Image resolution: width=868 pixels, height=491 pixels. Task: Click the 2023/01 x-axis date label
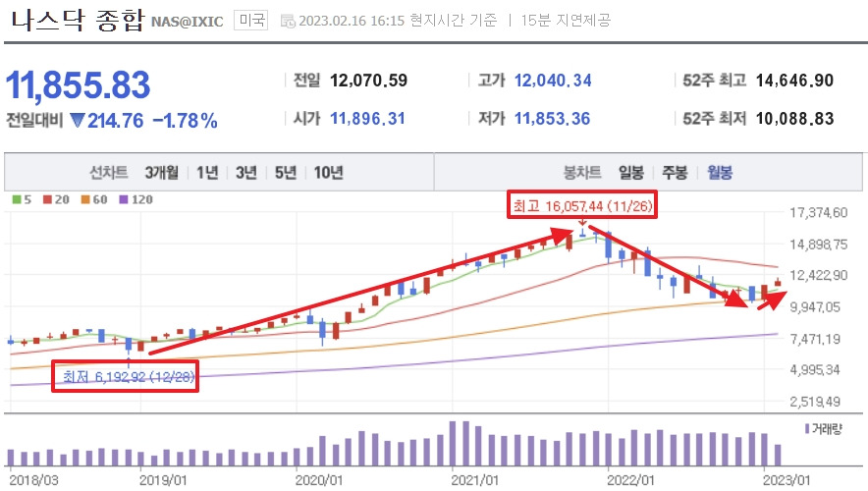[x=787, y=480]
